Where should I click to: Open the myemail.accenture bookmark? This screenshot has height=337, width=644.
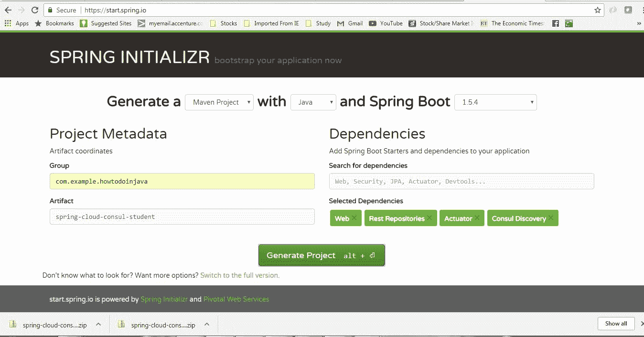point(171,23)
